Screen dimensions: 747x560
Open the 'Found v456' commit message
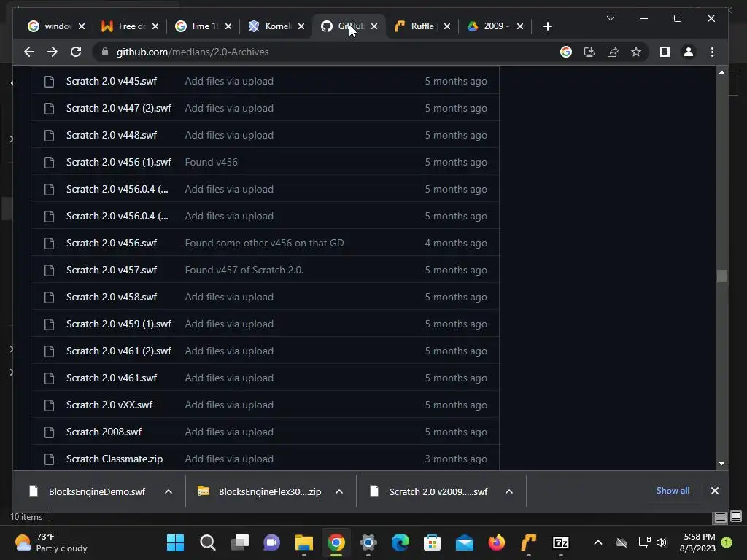point(211,163)
